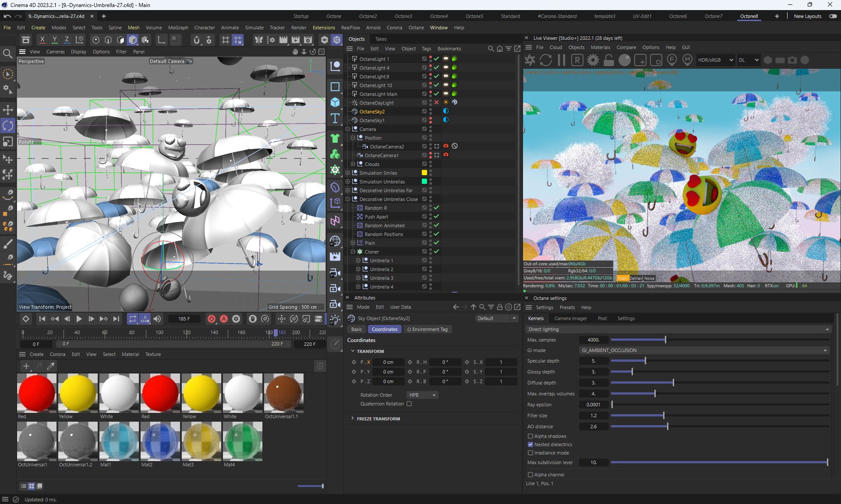Select the Text spline tool icon
The height and width of the screenshot is (504, 841).
(x=335, y=118)
